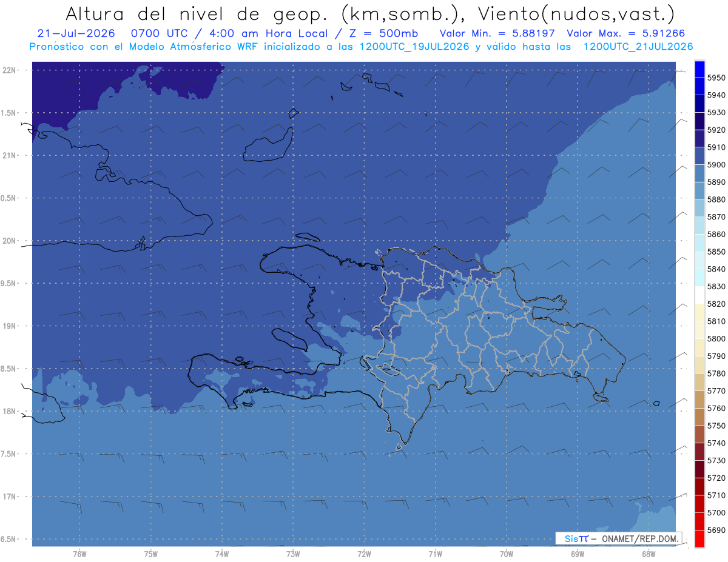728x562 pixels.
Task: Click the '5950' legend value
Action: click(716, 78)
